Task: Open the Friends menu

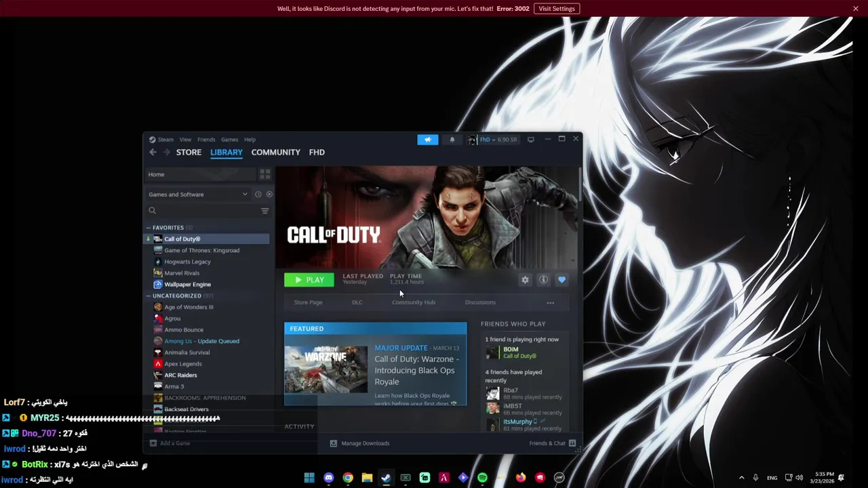Action: 206,140
